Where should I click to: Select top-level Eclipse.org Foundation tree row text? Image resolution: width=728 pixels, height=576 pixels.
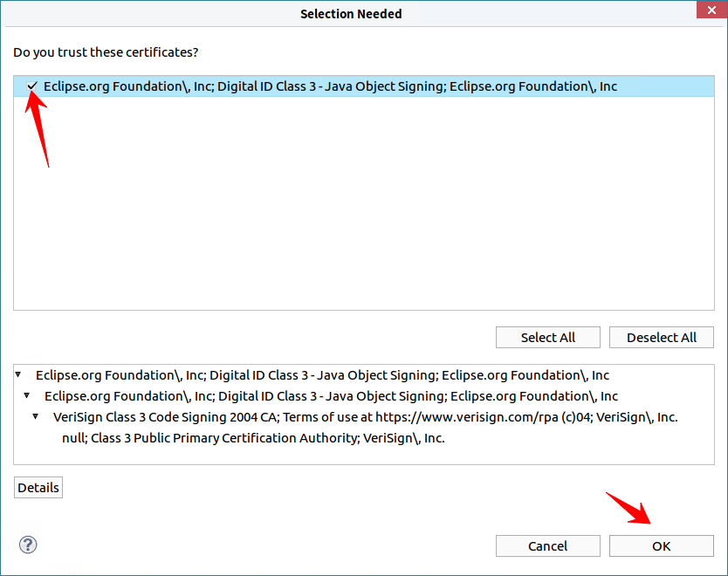(322, 375)
